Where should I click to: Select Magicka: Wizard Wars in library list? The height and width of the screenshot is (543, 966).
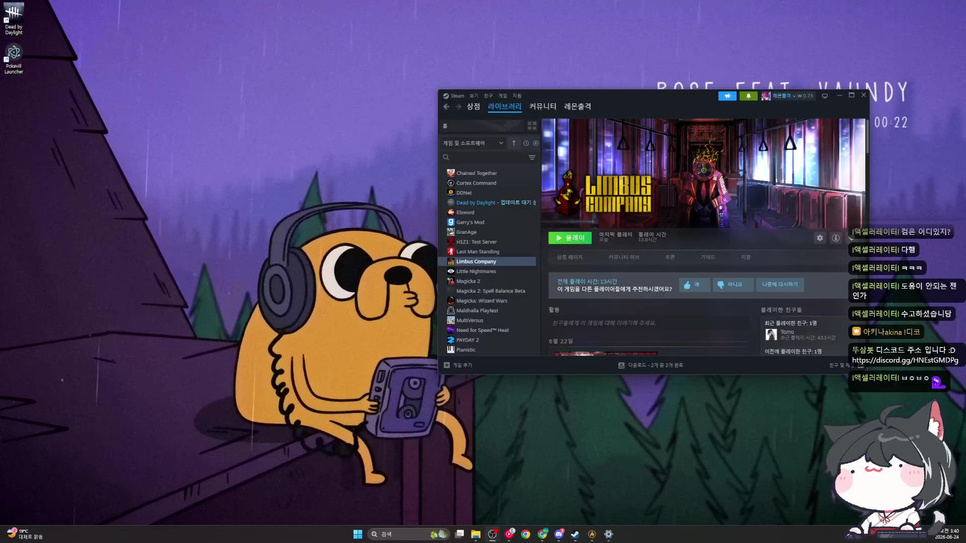(x=491, y=301)
